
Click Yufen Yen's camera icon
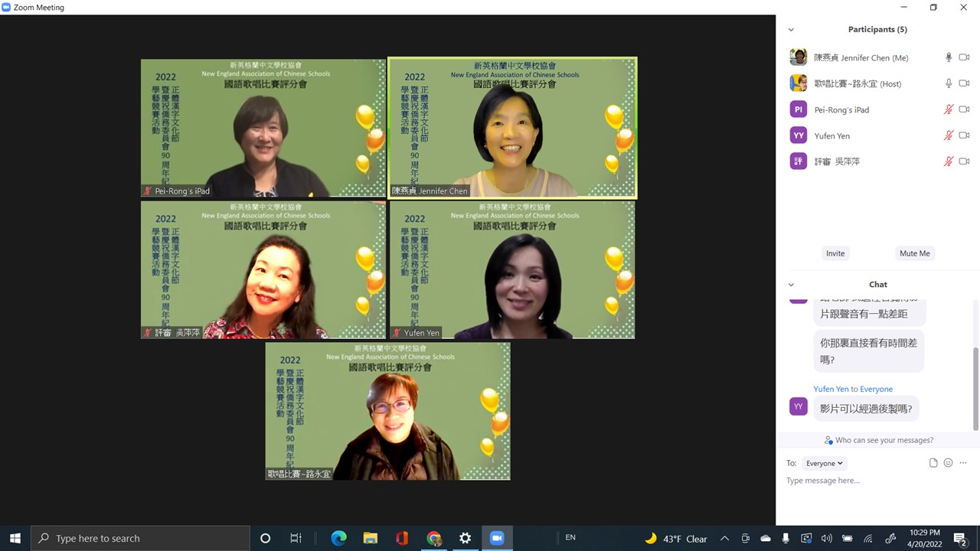(963, 135)
